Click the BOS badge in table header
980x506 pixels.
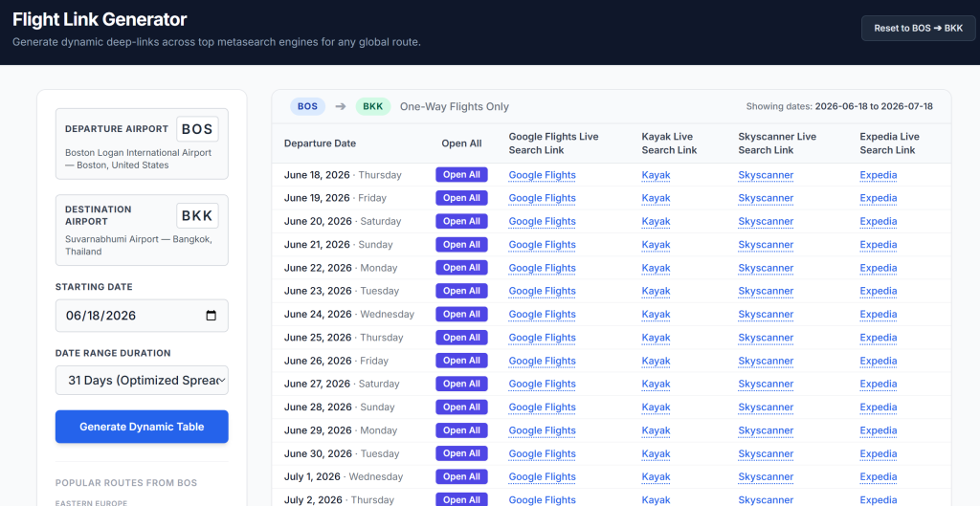tap(307, 106)
